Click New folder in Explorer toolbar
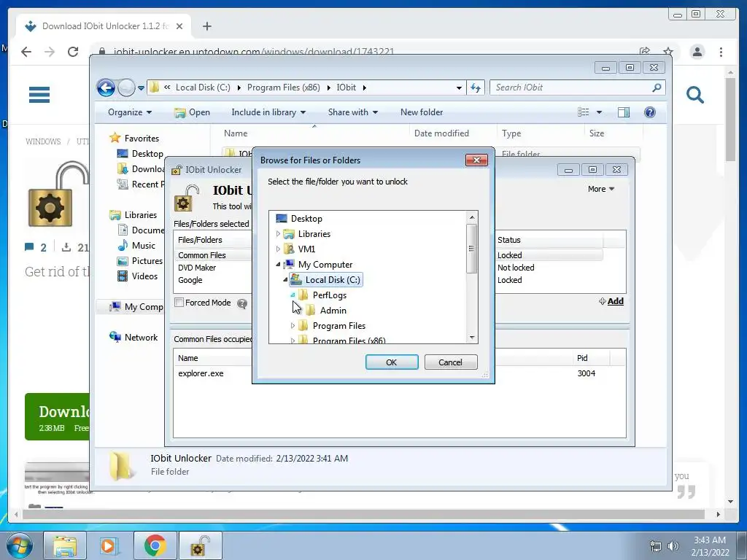747x560 pixels. 422,112
